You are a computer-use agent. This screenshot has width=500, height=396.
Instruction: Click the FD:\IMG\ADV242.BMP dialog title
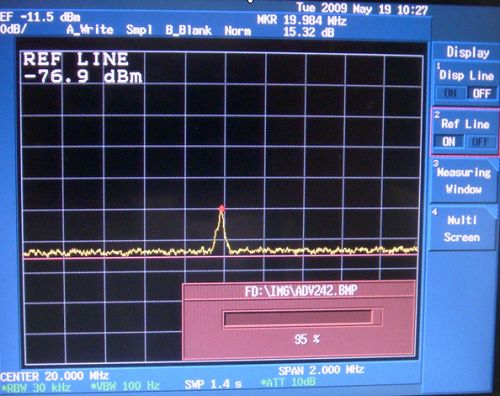pyautogui.click(x=301, y=291)
